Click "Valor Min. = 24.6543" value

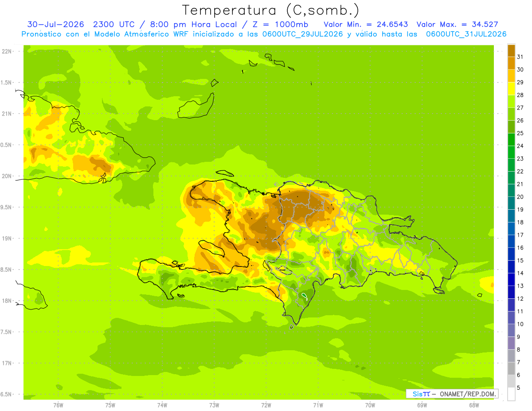tap(366, 24)
